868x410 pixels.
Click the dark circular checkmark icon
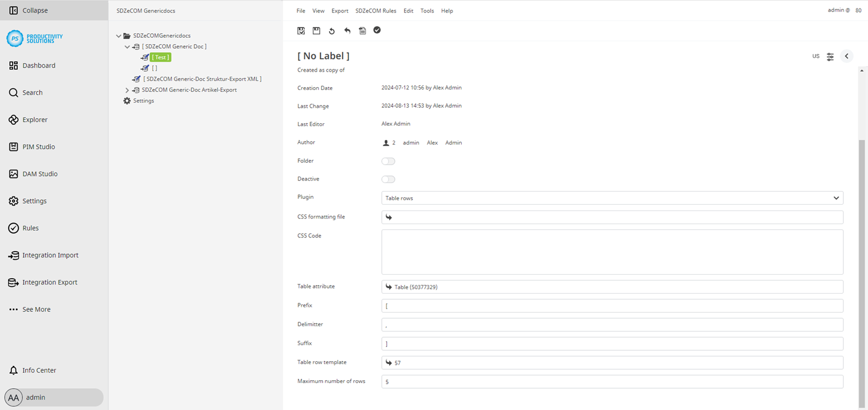coord(377,30)
